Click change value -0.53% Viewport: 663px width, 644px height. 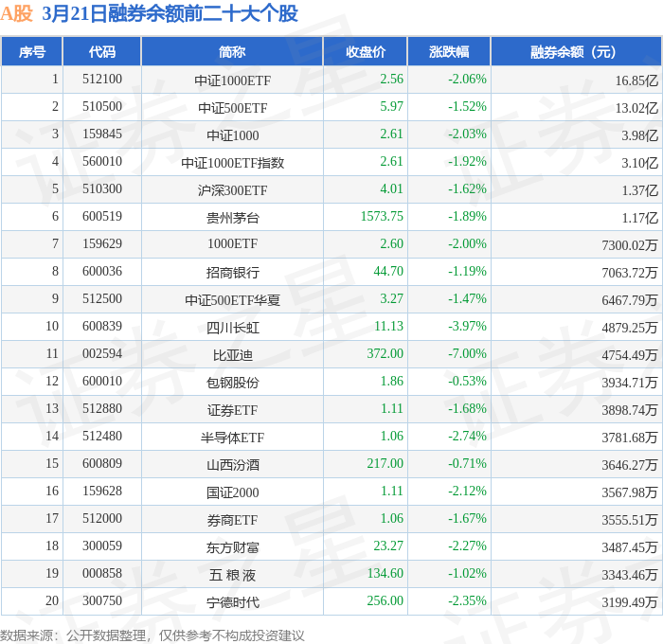(x=467, y=381)
